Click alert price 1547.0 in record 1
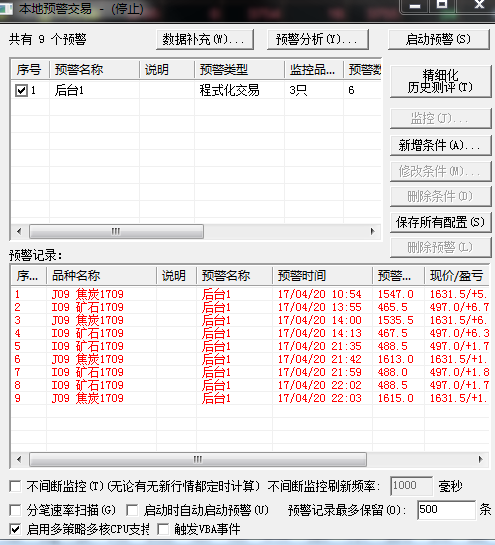The image size is (495, 545). coord(396,294)
